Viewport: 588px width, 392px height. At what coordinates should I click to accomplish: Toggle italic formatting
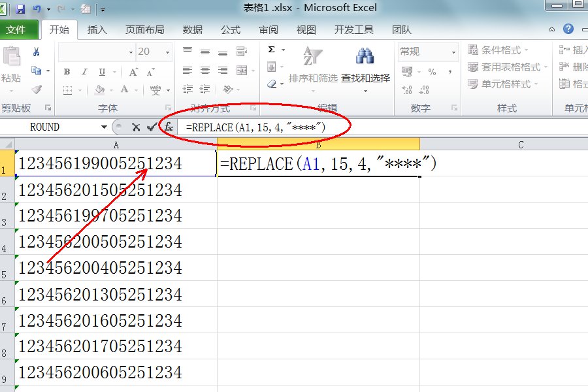pyautogui.click(x=84, y=72)
